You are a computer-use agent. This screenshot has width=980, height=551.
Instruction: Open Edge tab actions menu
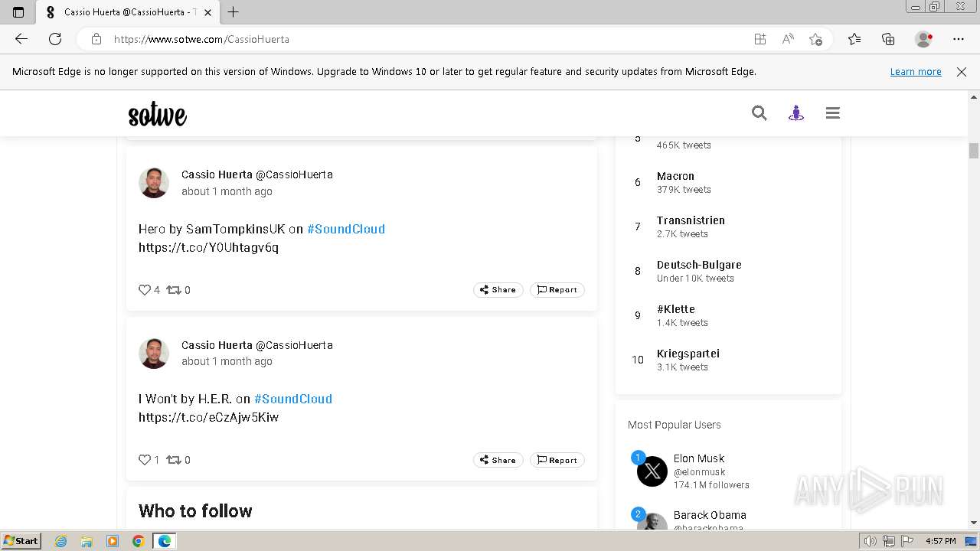point(18,12)
